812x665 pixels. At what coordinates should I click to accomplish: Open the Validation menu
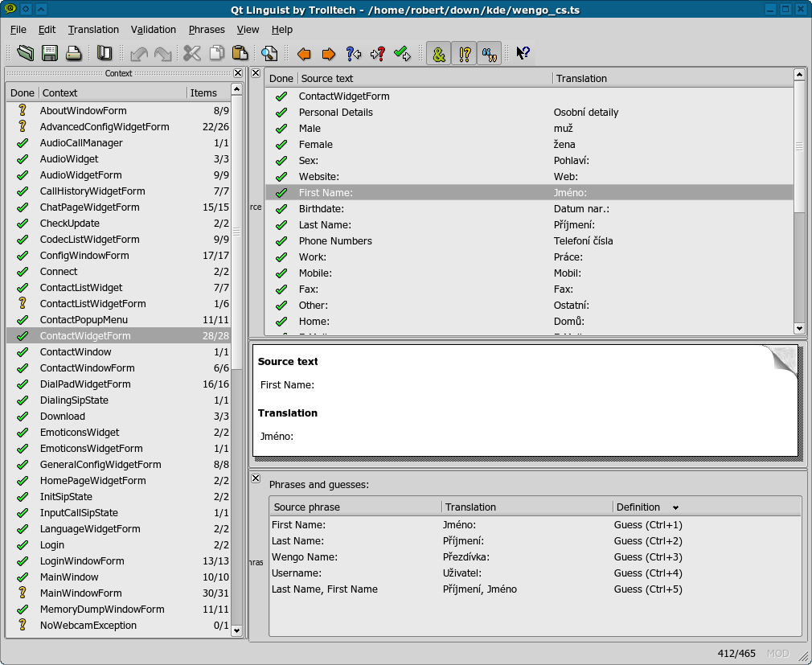153,30
